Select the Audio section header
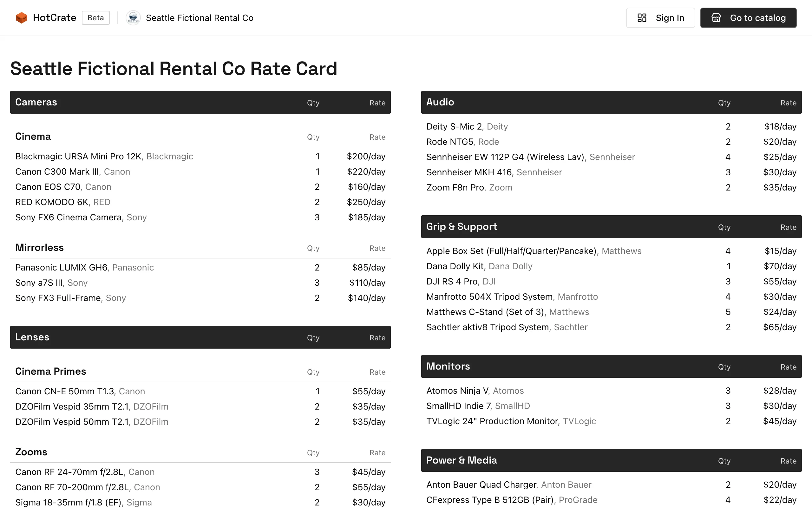Screen dimensions: 812x508 [x=611, y=102]
